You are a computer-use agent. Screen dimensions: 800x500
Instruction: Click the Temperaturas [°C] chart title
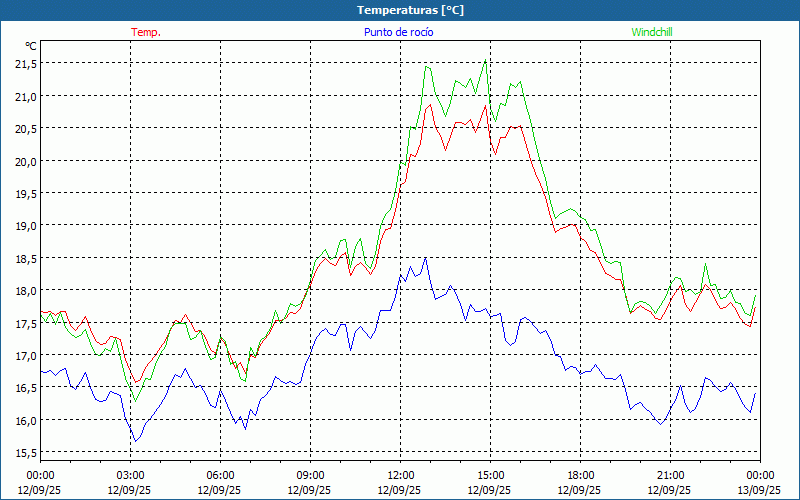(410, 10)
